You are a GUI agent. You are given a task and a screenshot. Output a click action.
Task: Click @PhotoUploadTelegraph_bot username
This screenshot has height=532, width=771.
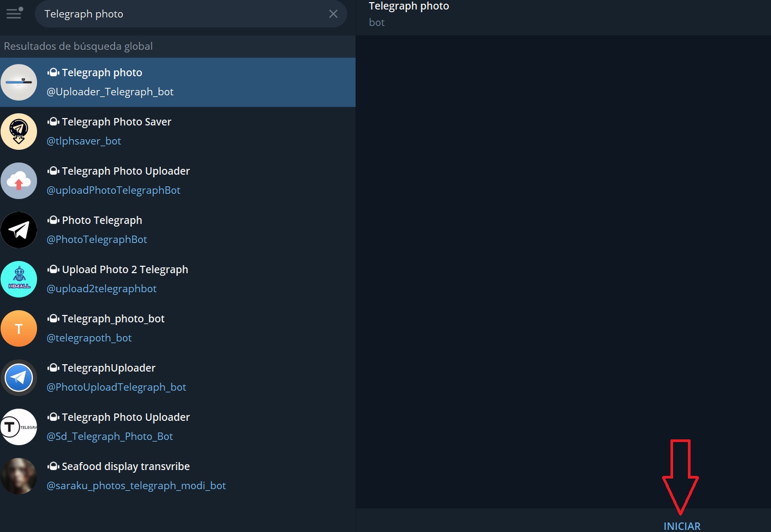(x=116, y=387)
